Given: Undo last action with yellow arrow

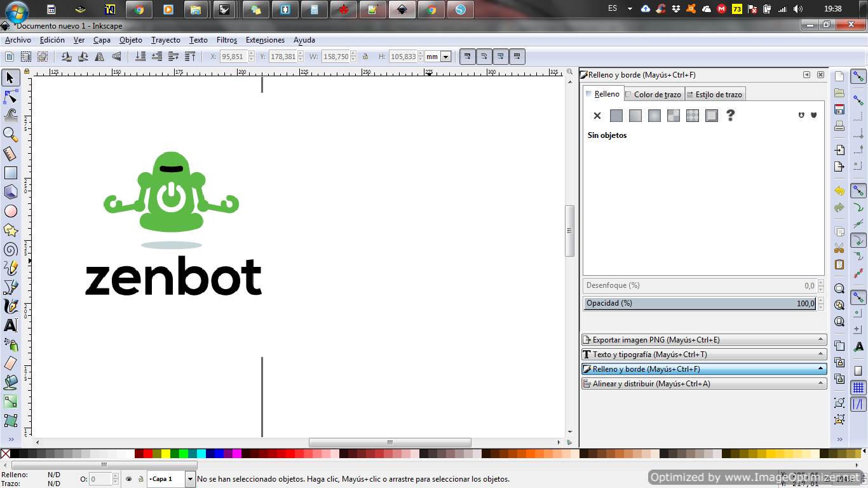Looking at the screenshot, I should click(x=839, y=191).
